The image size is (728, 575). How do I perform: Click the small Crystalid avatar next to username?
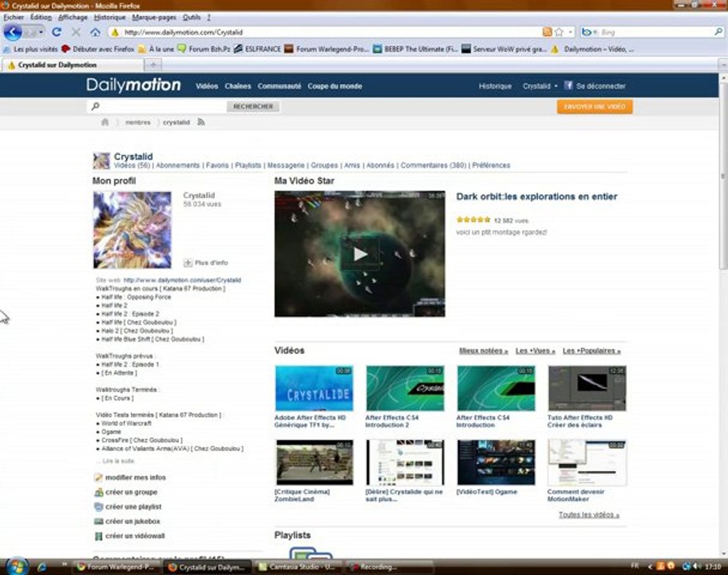[x=101, y=161]
